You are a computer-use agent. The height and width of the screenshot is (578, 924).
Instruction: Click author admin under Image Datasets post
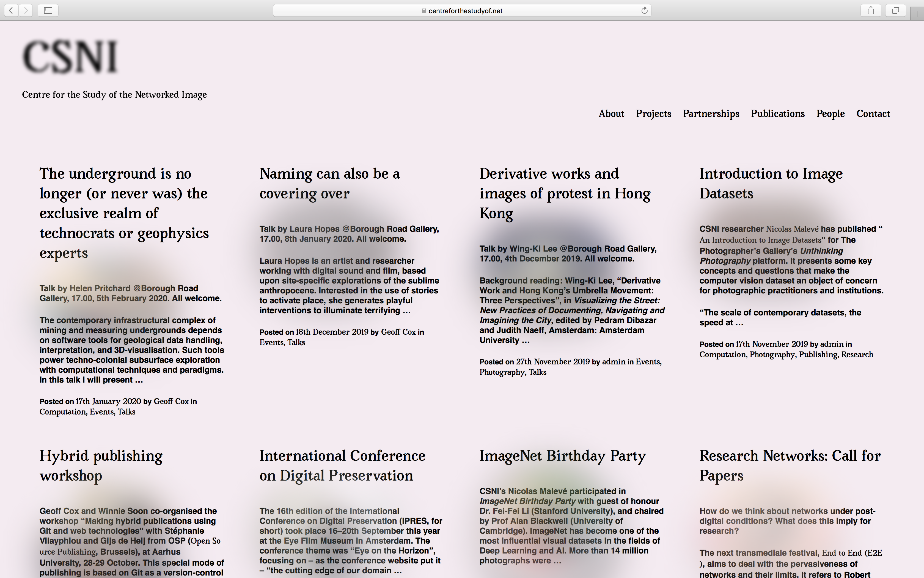(832, 344)
